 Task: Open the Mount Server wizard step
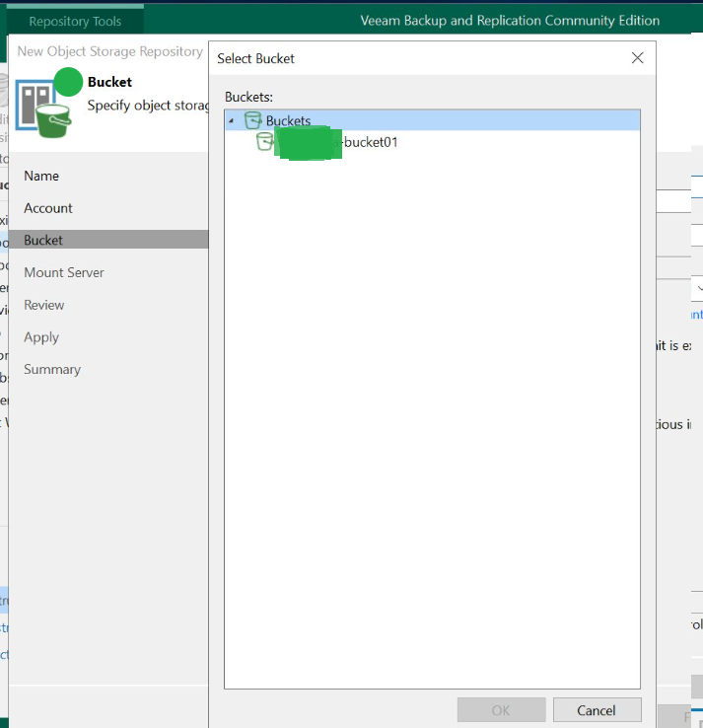64,272
